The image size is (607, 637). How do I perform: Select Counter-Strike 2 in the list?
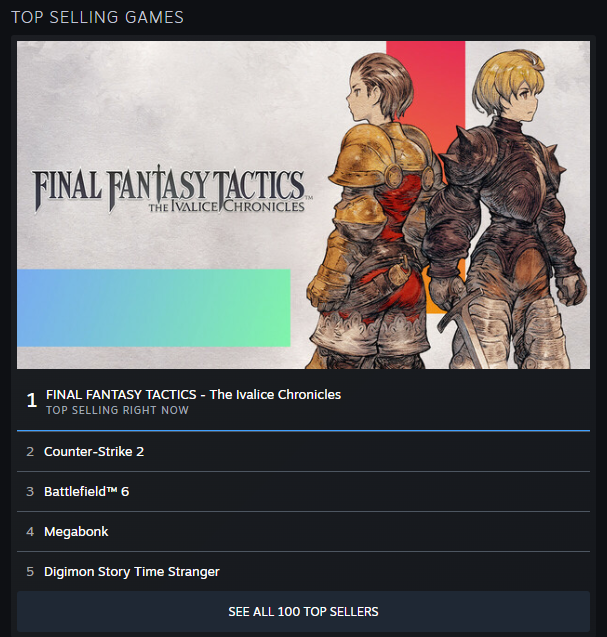coord(303,452)
